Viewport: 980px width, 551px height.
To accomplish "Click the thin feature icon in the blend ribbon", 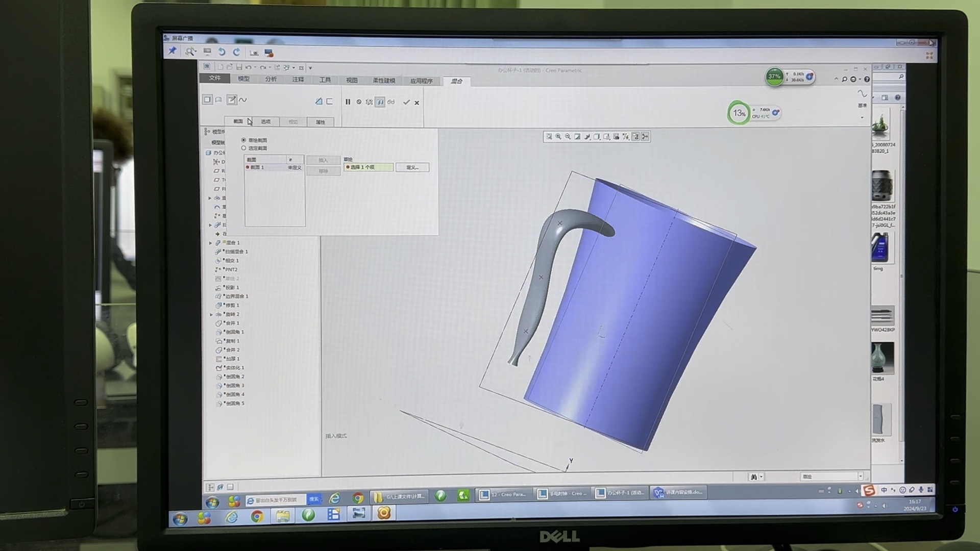I will point(329,102).
